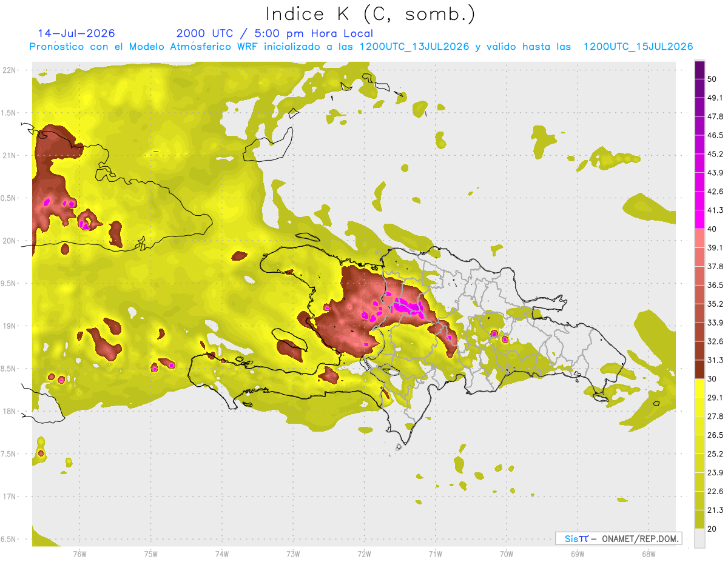
Task: Click the "36.5" color scale label
Action: (x=715, y=286)
